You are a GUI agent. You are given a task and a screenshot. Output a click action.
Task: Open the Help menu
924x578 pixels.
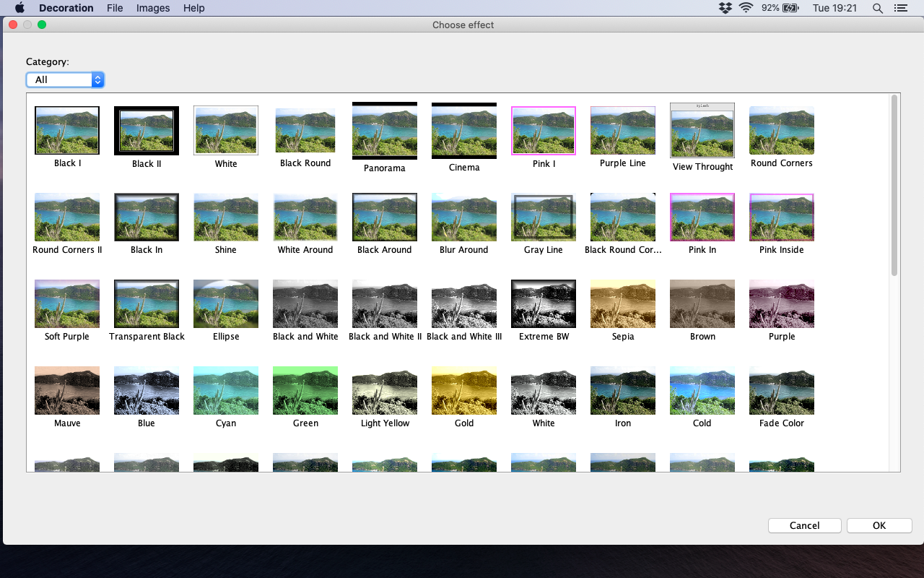pos(193,8)
